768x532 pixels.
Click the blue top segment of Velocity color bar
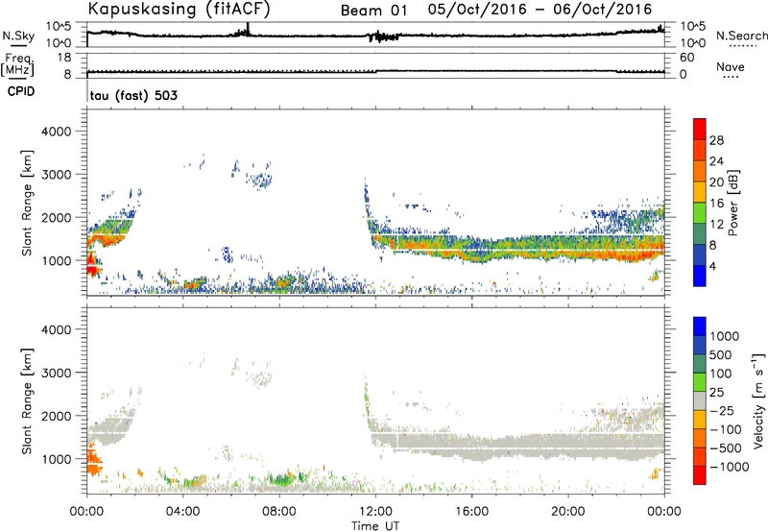700,326
